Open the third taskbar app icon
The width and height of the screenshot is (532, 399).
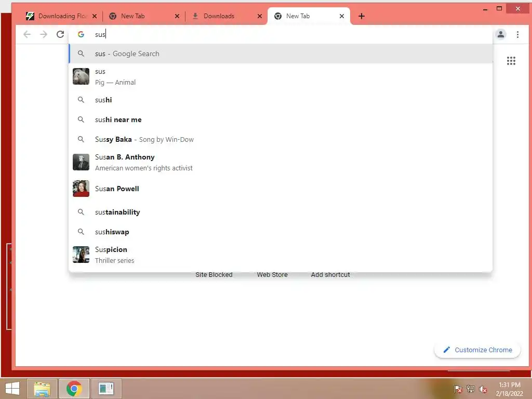[106, 389]
